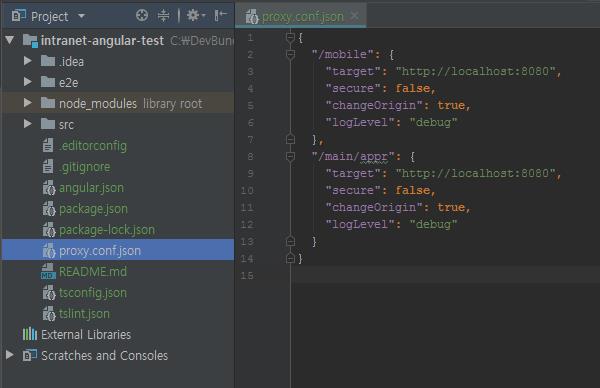Click the "/main/appr" key in editor
The height and width of the screenshot is (388, 600).
pos(353,157)
